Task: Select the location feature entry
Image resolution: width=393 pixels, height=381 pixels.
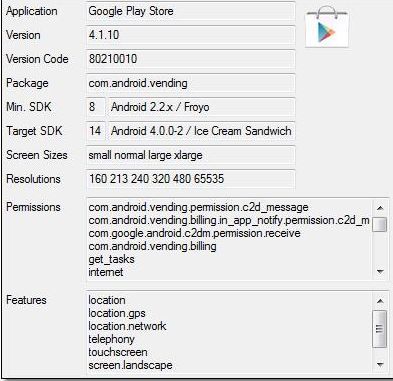Action: [x=107, y=300]
